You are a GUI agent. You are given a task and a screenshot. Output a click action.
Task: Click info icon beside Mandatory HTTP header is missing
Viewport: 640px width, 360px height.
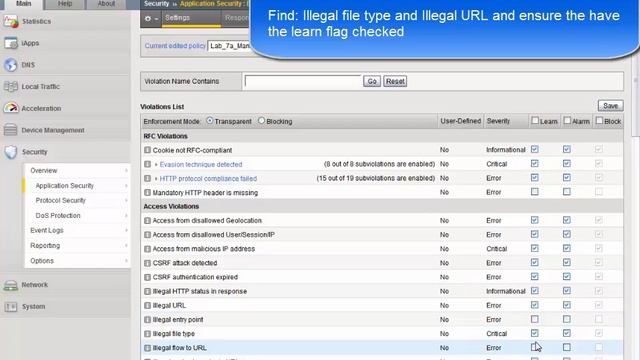147,193
